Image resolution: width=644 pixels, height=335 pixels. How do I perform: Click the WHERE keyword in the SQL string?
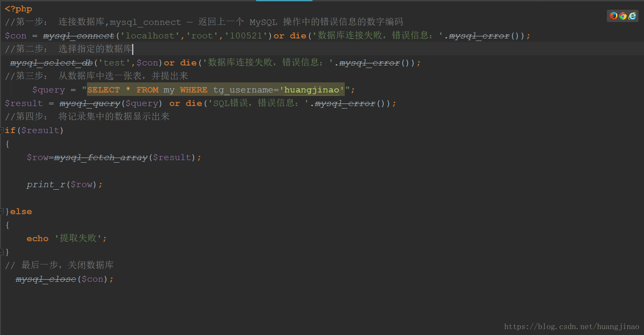pyautogui.click(x=194, y=90)
